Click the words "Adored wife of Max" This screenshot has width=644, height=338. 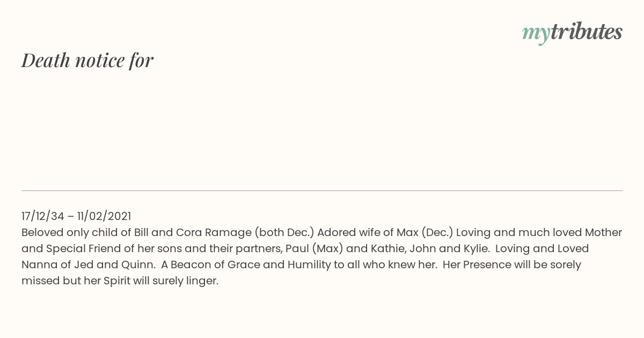coord(368,232)
